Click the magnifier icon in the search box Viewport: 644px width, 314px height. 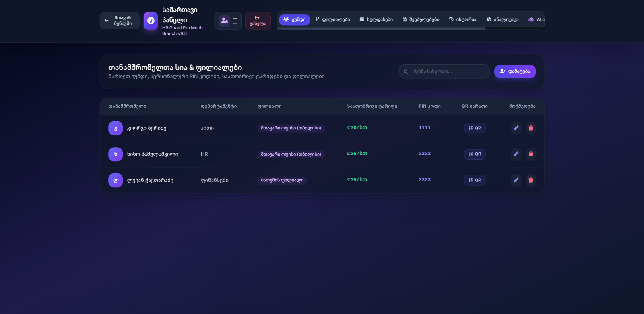point(406,72)
